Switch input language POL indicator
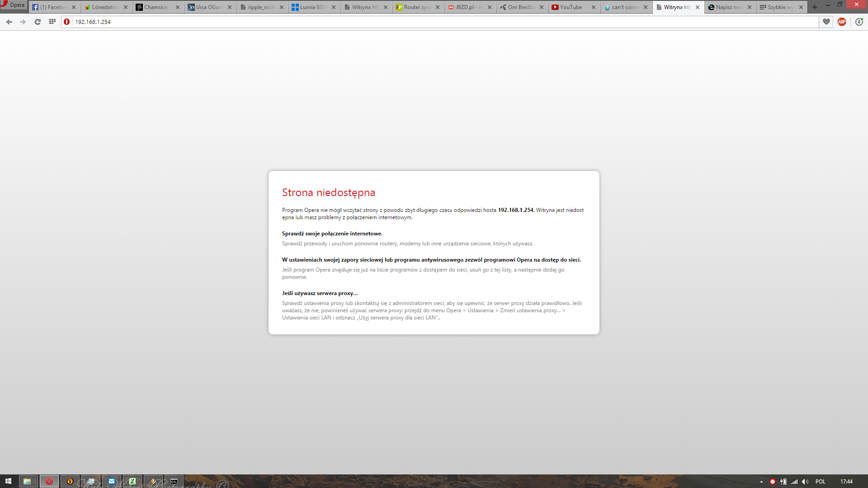 click(821, 482)
